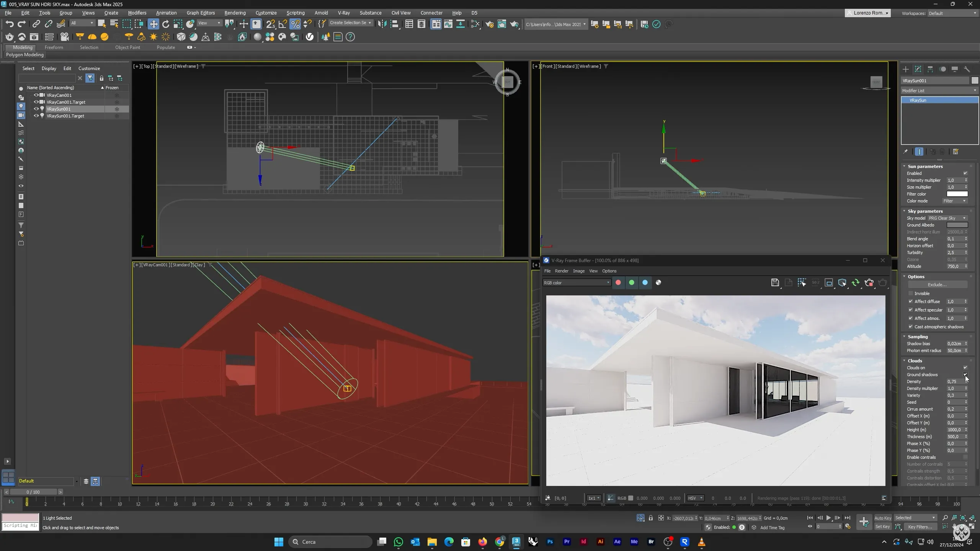Open the Sky model dropdown
This screenshot has width=980, height=551.
tap(947, 218)
